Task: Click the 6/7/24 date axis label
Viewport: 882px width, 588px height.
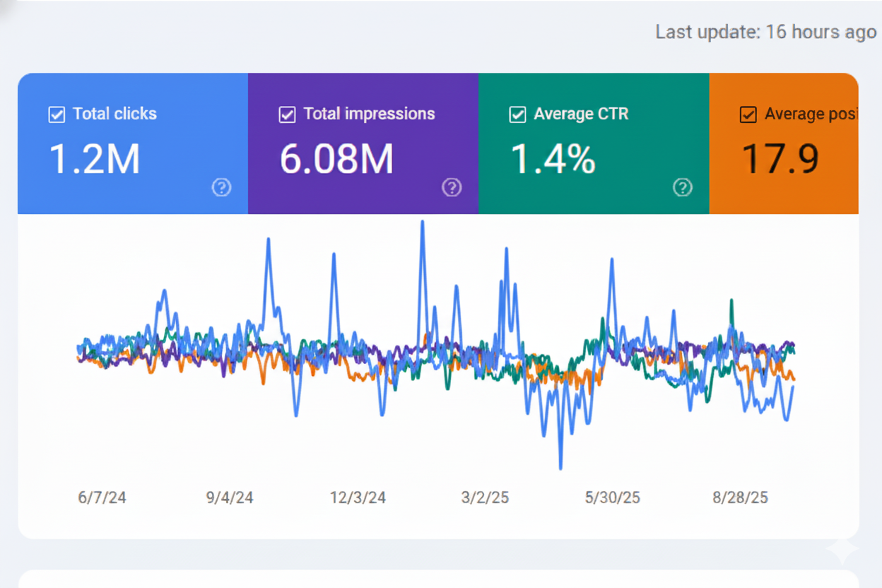Action: pos(102,498)
